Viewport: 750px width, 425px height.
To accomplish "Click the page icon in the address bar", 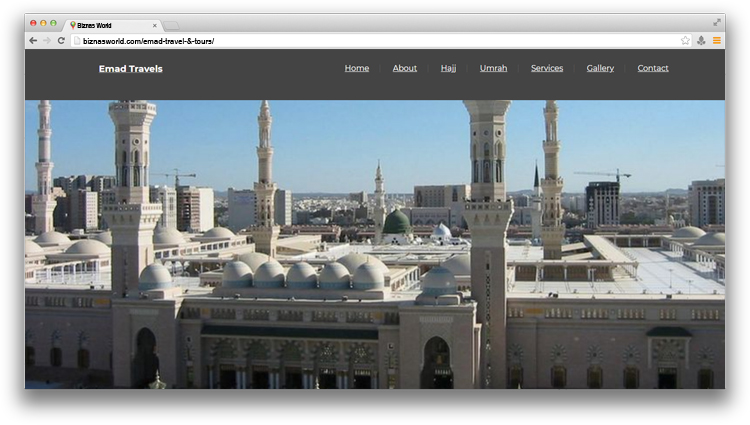I will (77, 41).
